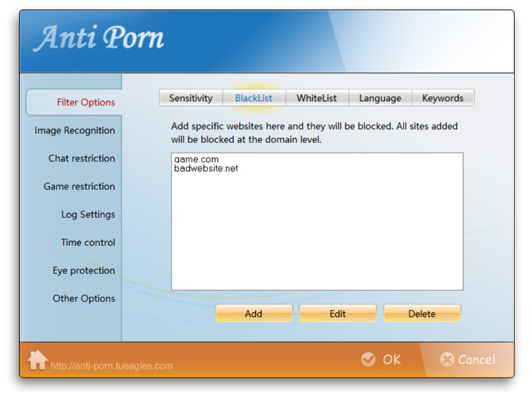This screenshot has height=396, width=532.
Task: Switch to the Language tab
Action: [380, 98]
